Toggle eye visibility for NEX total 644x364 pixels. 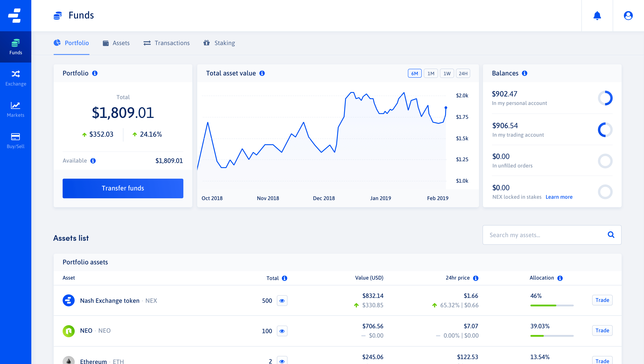(282, 301)
